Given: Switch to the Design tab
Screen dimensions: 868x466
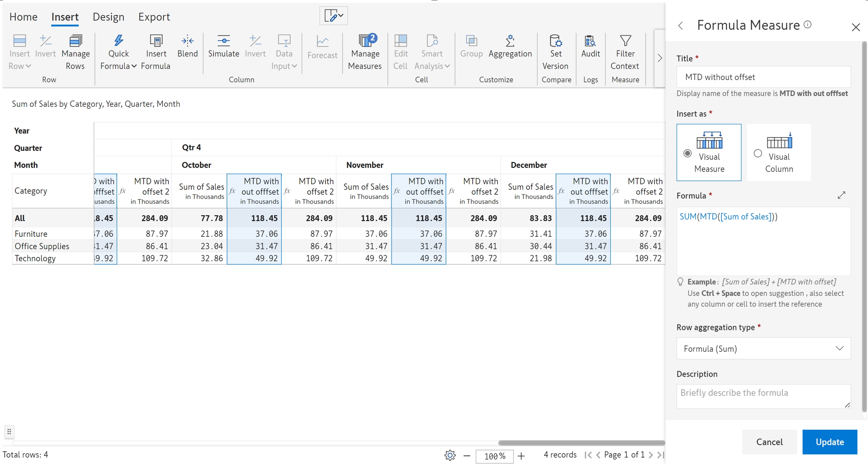Looking at the screenshot, I should [x=108, y=17].
